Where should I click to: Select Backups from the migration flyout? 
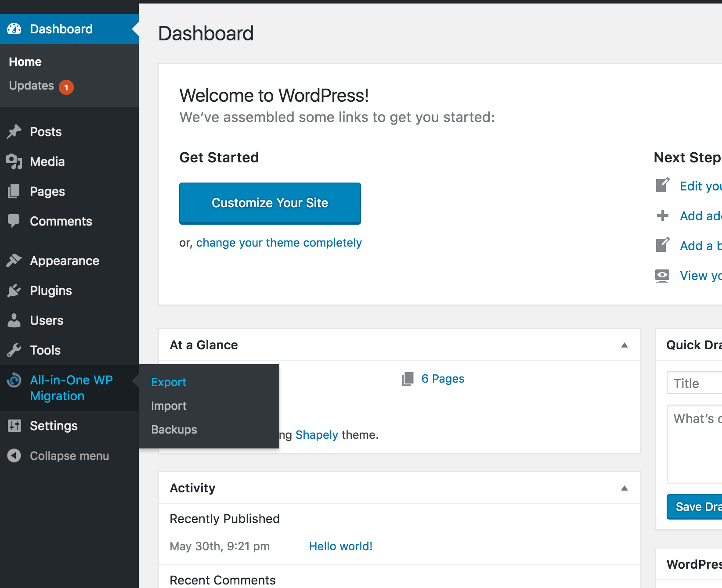[174, 430]
